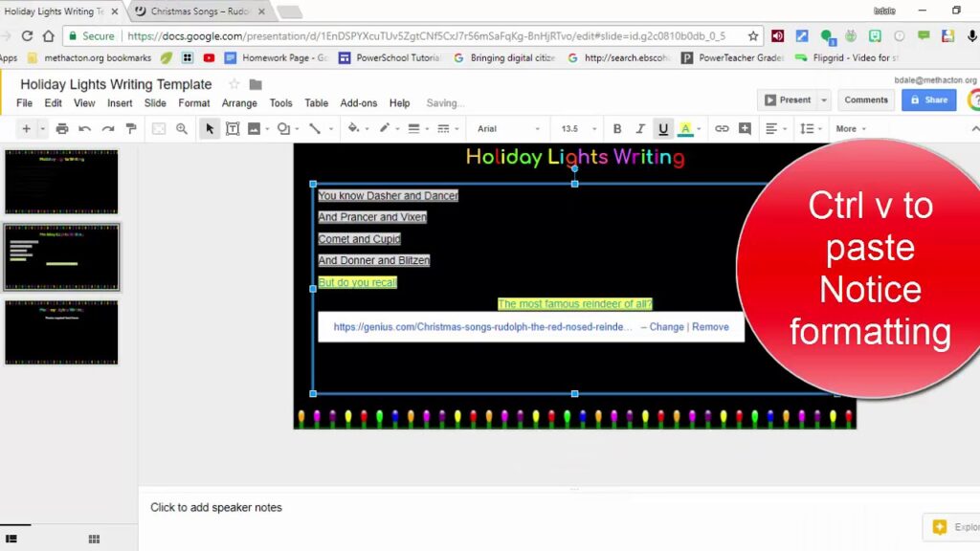980x551 pixels.
Task: Select the third slide thumbnail
Action: pyautogui.click(x=61, y=332)
